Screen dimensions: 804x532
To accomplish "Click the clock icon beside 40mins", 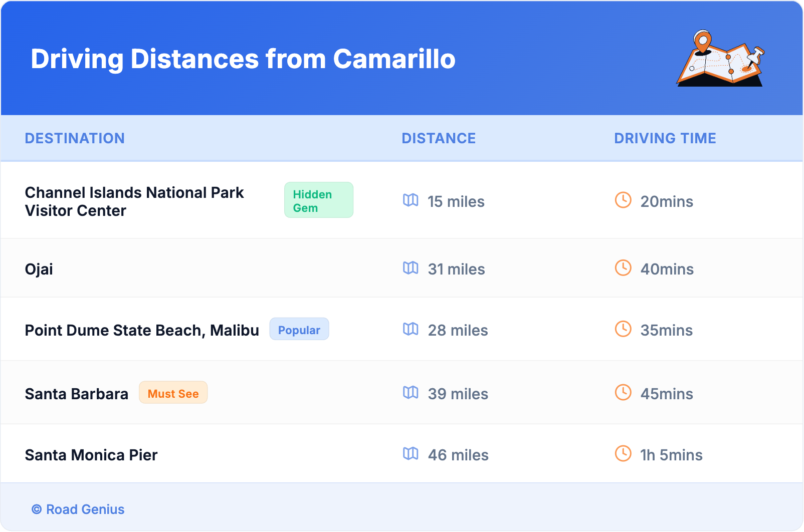I will (x=623, y=268).
